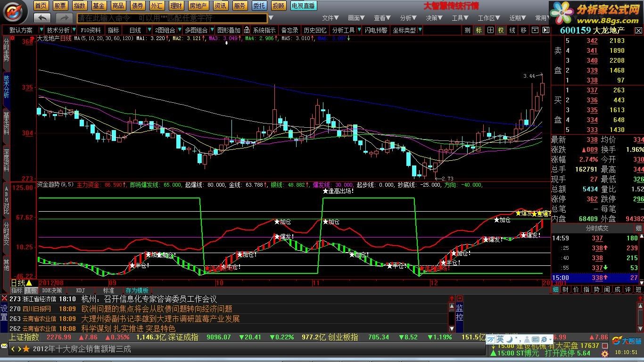Open the command box history dropdown arrow
644x362 pixels.
(271, 18)
